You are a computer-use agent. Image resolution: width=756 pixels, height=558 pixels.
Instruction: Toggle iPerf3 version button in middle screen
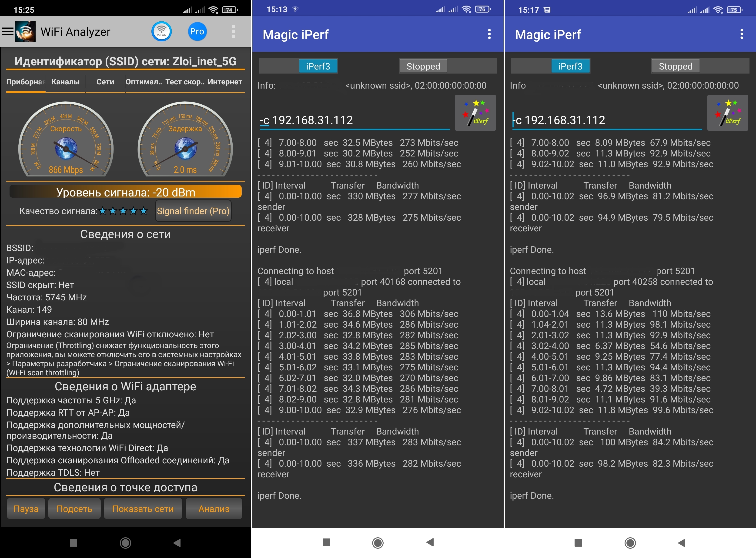[x=318, y=66]
